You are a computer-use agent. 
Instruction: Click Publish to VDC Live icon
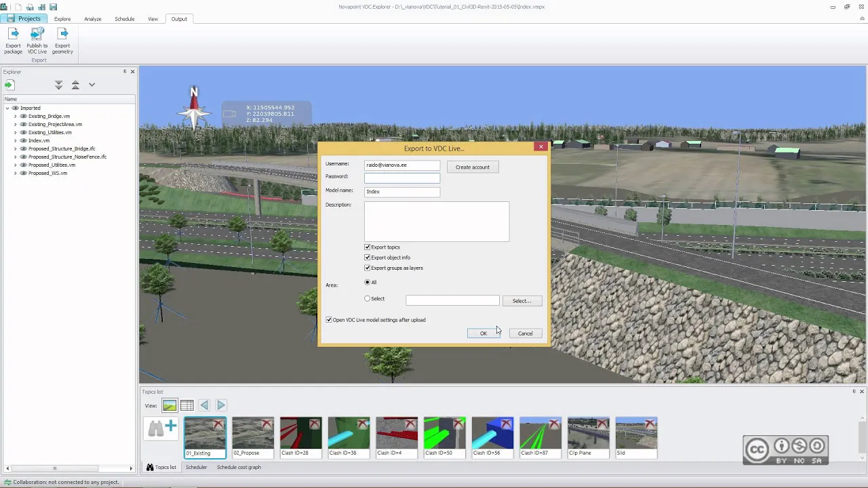coord(37,34)
